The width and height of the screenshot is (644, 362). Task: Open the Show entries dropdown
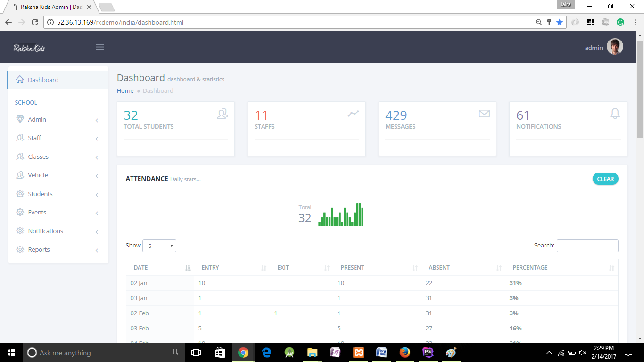pyautogui.click(x=159, y=246)
